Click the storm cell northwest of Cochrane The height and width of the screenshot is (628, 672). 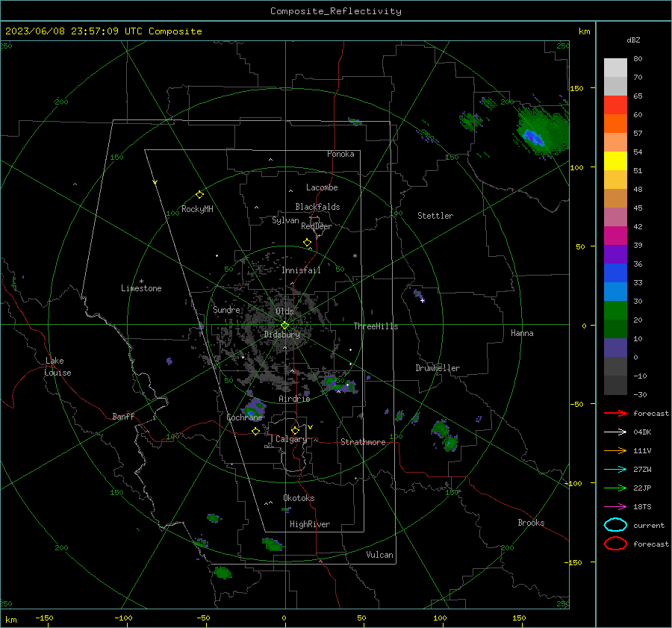tap(254, 408)
